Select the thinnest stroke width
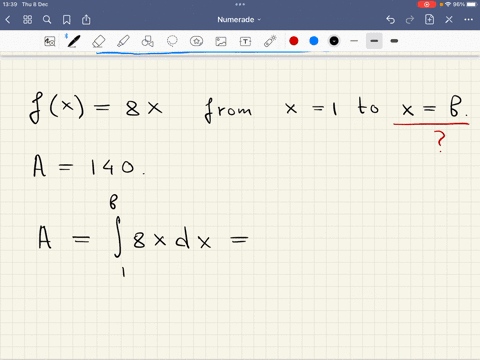Screen dimensions: 480x360 [354, 41]
